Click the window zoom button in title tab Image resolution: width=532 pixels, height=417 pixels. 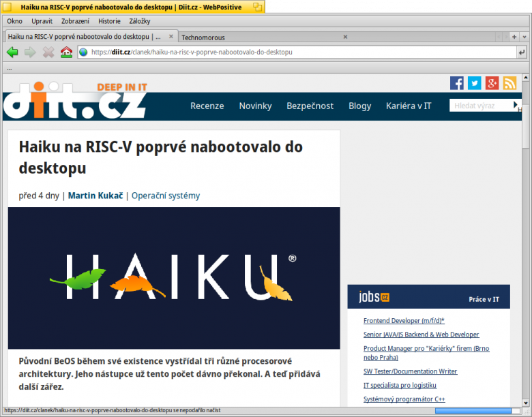tap(258, 7)
